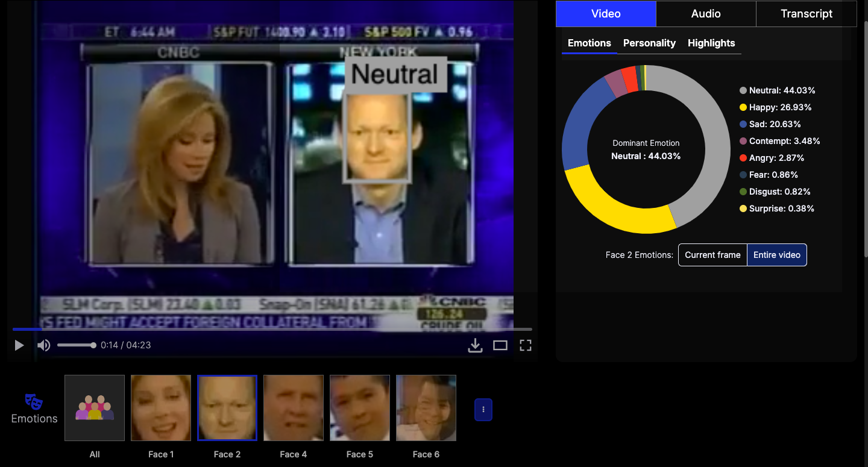Open the Video tab

click(x=606, y=14)
